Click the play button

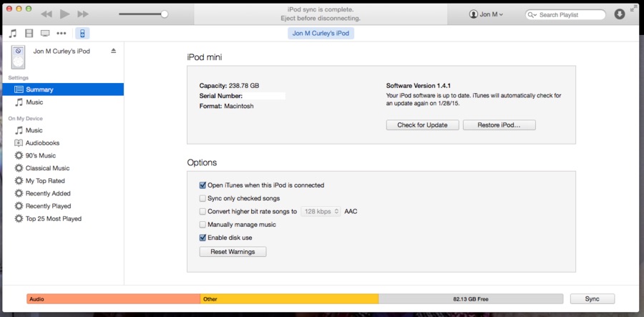point(65,14)
